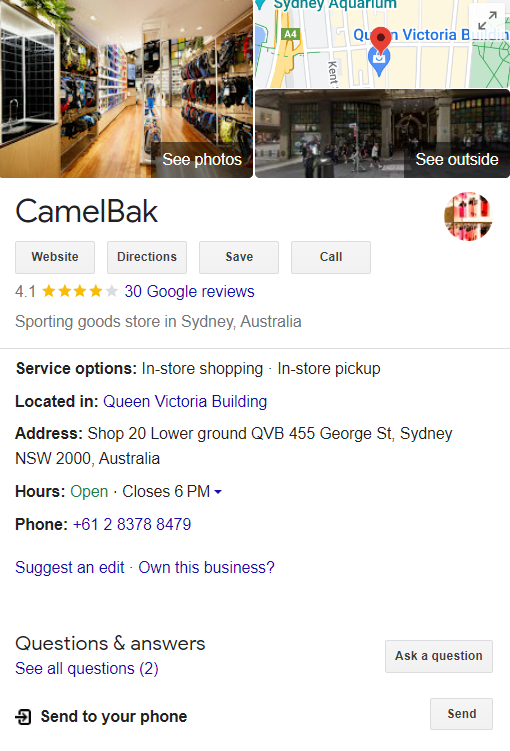510x751 pixels.
Task: Click the Call button
Action: coord(331,257)
